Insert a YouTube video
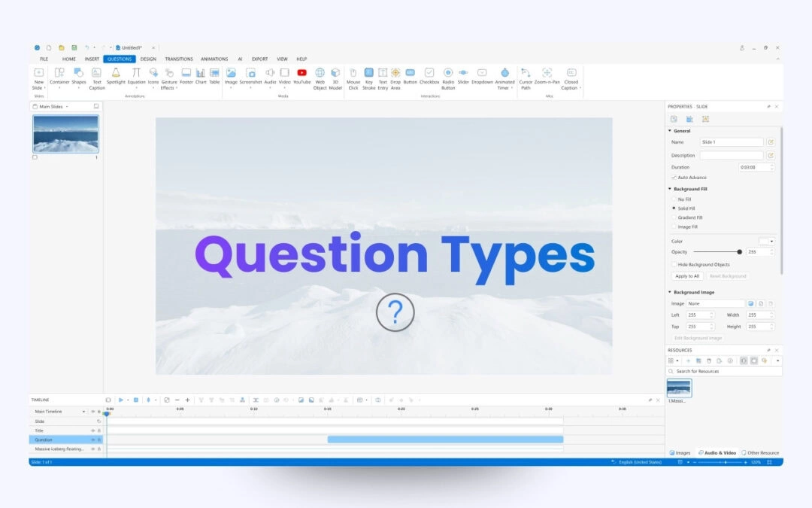This screenshot has width=812, height=508. click(x=302, y=76)
